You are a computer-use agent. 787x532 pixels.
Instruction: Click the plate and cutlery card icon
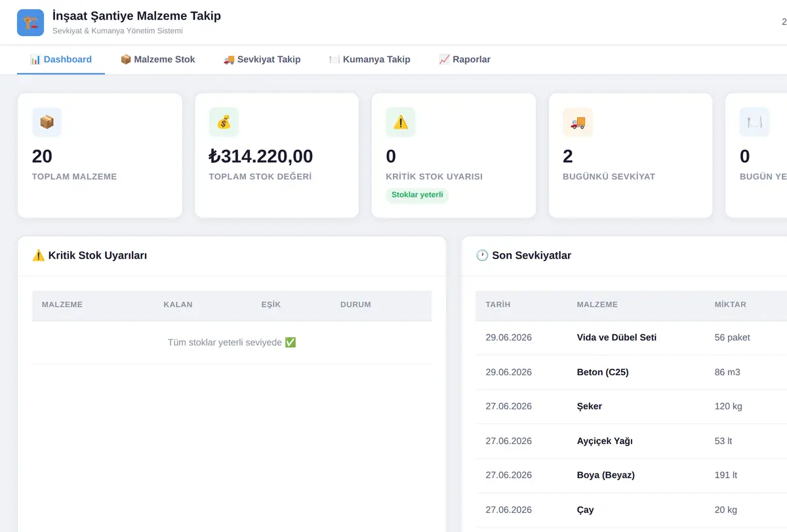point(755,122)
